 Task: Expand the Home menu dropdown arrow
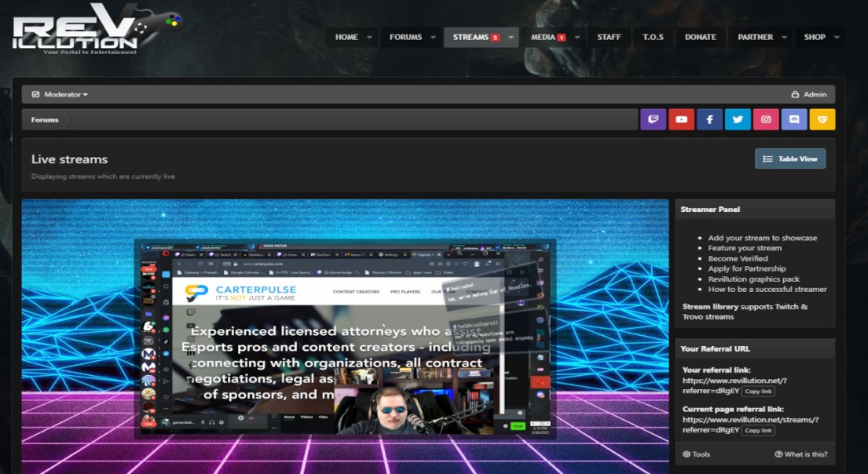(x=369, y=38)
